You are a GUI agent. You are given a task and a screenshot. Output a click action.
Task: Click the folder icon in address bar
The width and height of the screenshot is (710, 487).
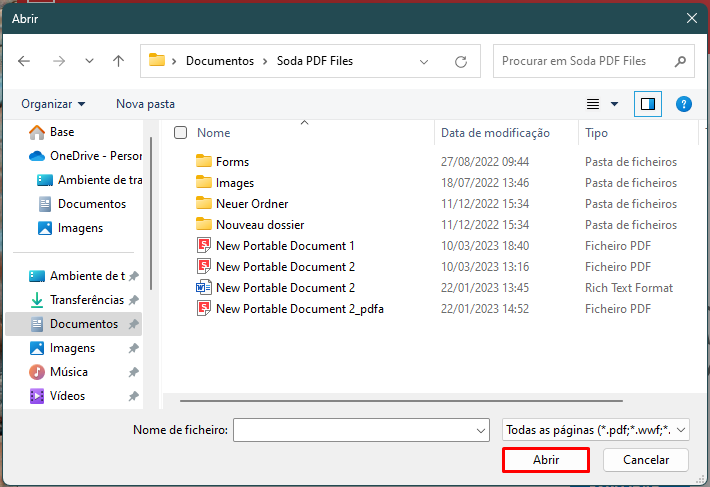coord(157,60)
